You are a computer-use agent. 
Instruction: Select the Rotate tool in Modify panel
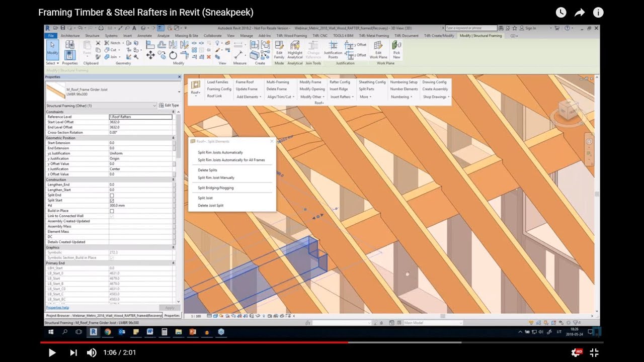(173, 55)
